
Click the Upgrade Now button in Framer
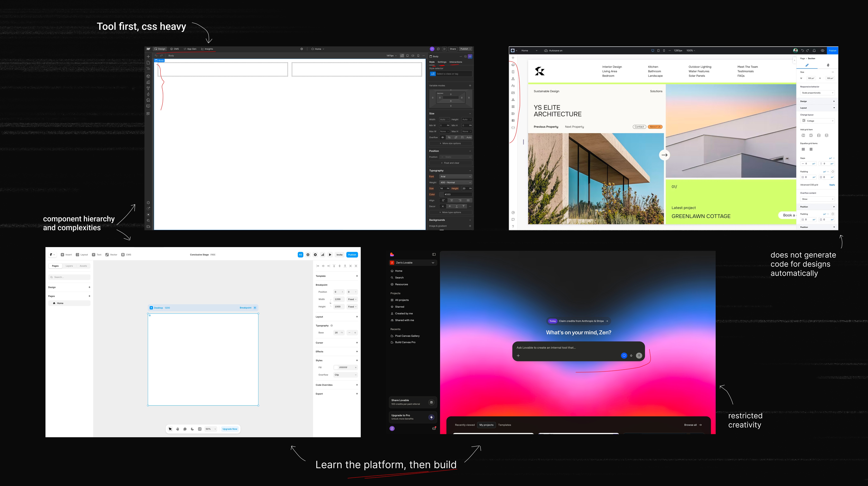(230, 429)
